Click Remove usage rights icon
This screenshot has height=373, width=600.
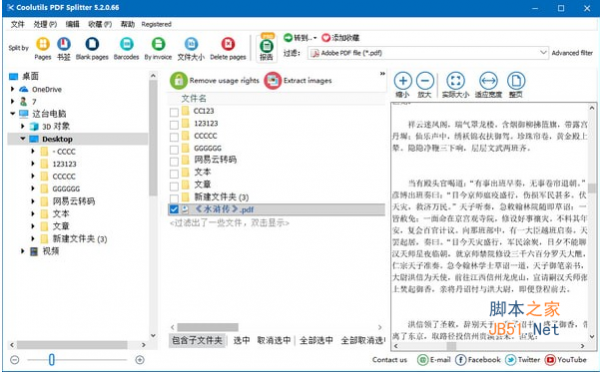click(x=179, y=81)
